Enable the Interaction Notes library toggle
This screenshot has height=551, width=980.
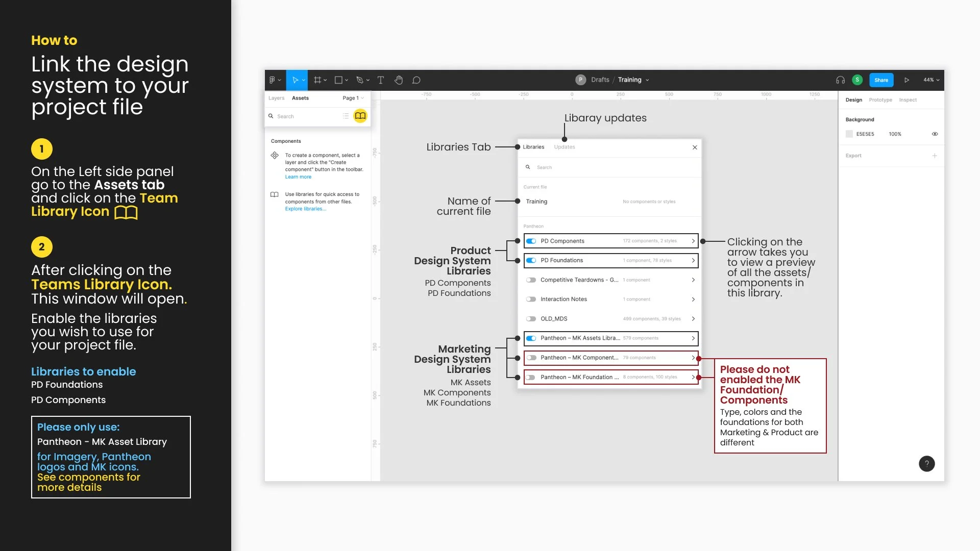(x=531, y=299)
